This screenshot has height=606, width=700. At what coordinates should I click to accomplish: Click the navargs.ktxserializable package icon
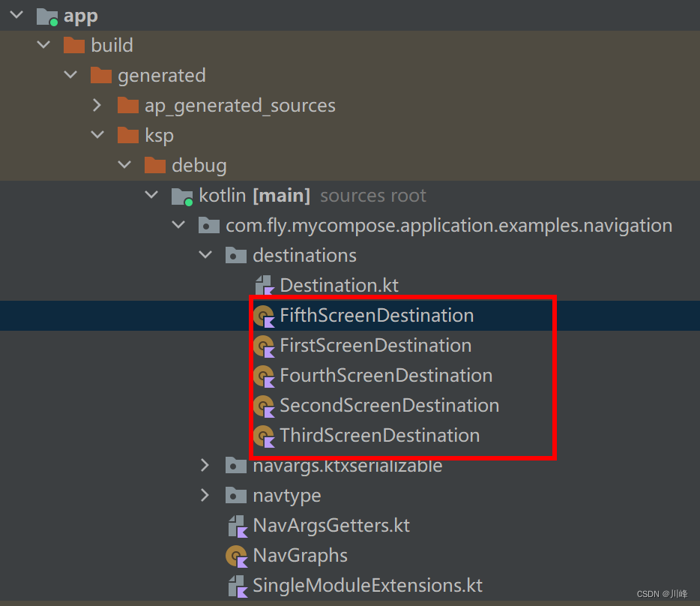[x=236, y=465]
